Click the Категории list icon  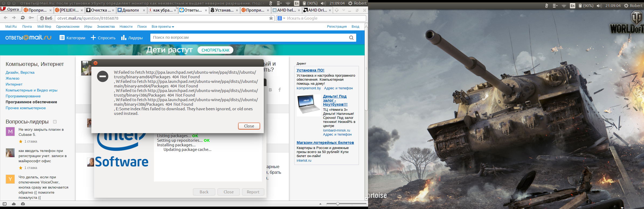tap(62, 38)
